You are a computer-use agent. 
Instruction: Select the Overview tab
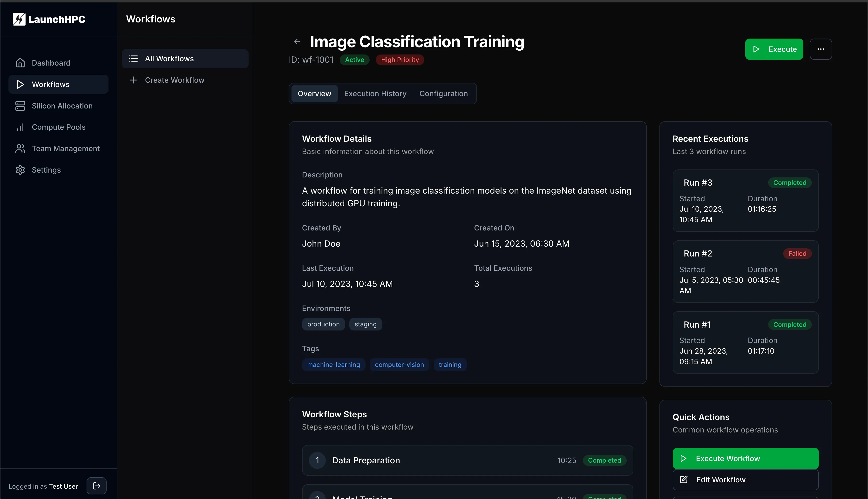pyautogui.click(x=314, y=93)
